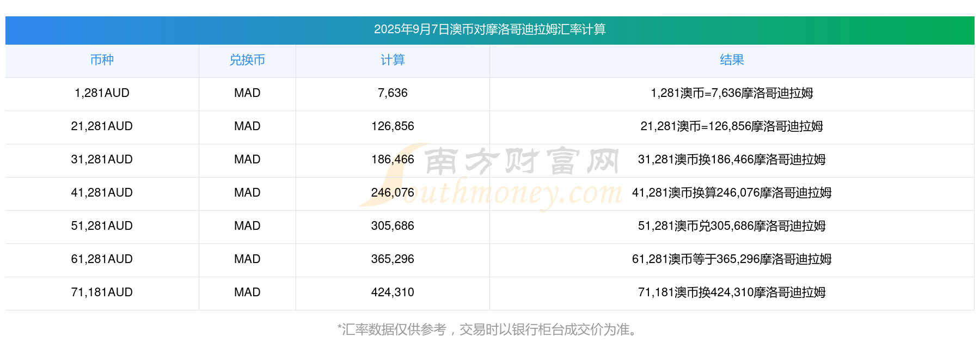
Task: Select the 61,281AUD cell
Action: [x=102, y=259]
